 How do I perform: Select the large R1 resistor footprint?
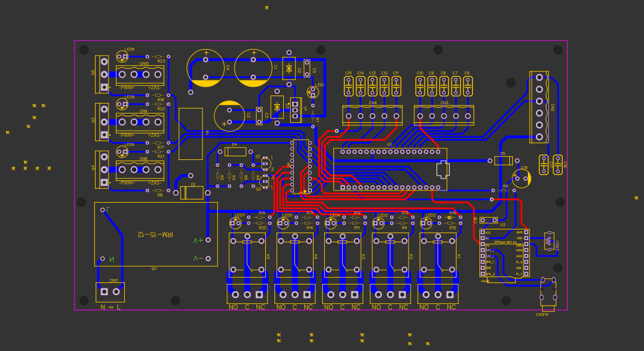click(x=191, y=134)
